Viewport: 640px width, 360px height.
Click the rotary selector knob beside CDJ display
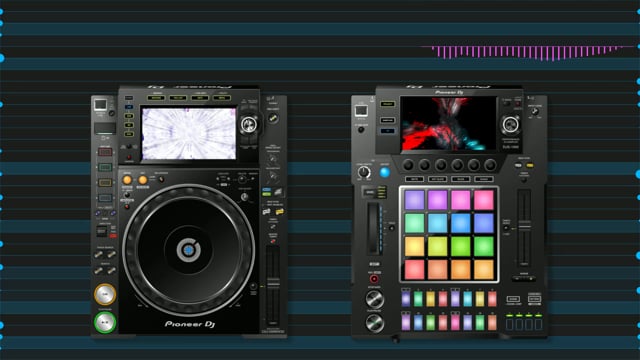coord(249,124)
